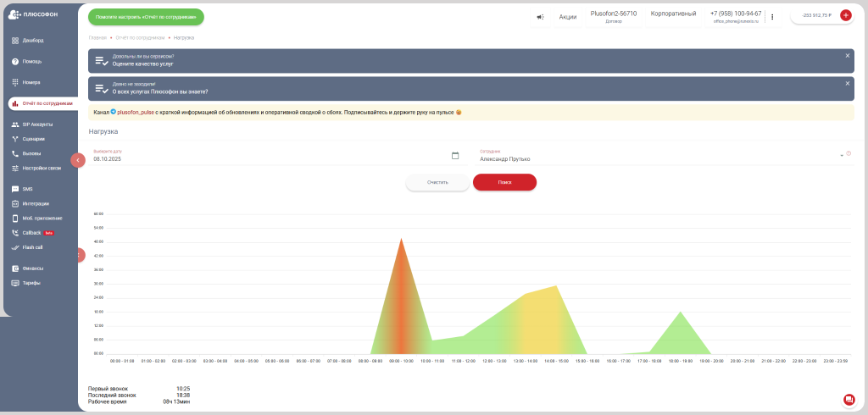Go to SIP Аккаунты section
Image resolution: width=868 pixels, height=415 pixels.
pos(36,125)
